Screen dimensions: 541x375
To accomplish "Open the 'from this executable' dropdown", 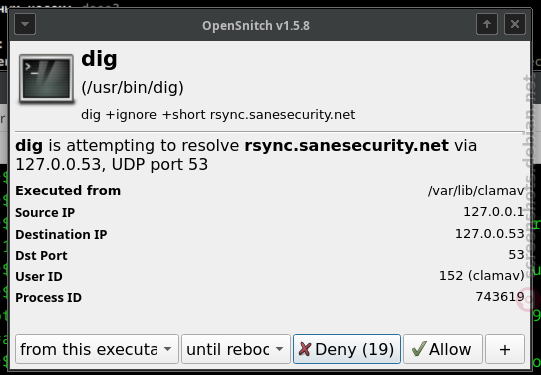I will click(x=97, y=349).
